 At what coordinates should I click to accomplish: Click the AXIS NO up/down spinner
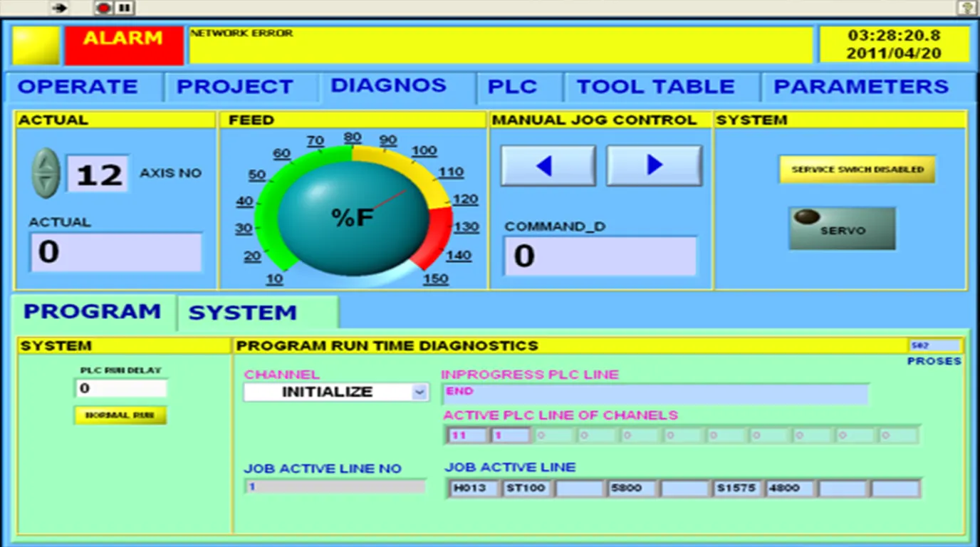(x=47, y=173)
